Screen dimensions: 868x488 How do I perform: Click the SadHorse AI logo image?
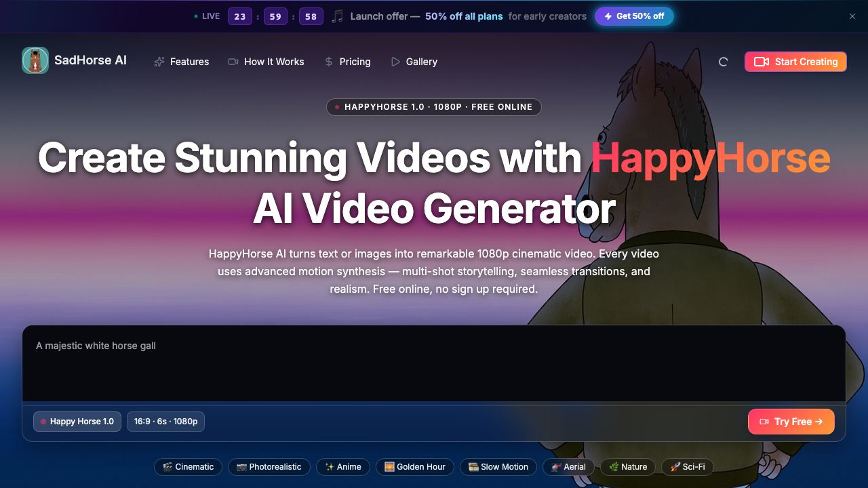tap(35, 60)
